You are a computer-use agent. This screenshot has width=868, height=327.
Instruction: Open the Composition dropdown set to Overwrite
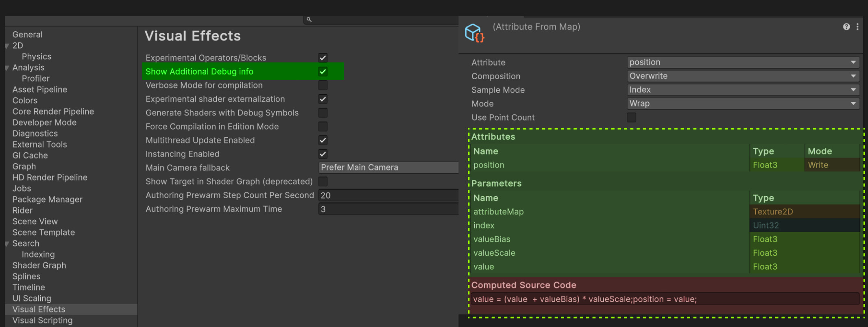click(x=743, y=76)
